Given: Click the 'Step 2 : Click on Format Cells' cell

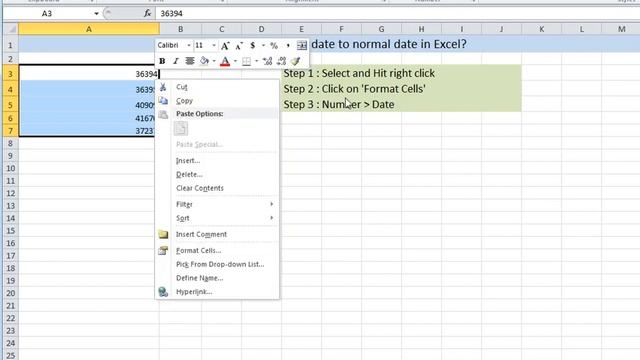Looking at the screenshot, I should (x=355, y=89).
